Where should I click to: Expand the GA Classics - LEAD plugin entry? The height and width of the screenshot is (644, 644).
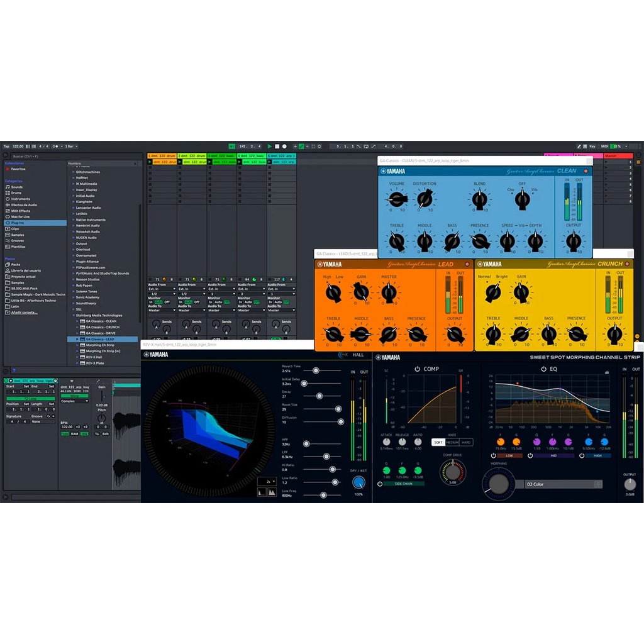(77, 339)
